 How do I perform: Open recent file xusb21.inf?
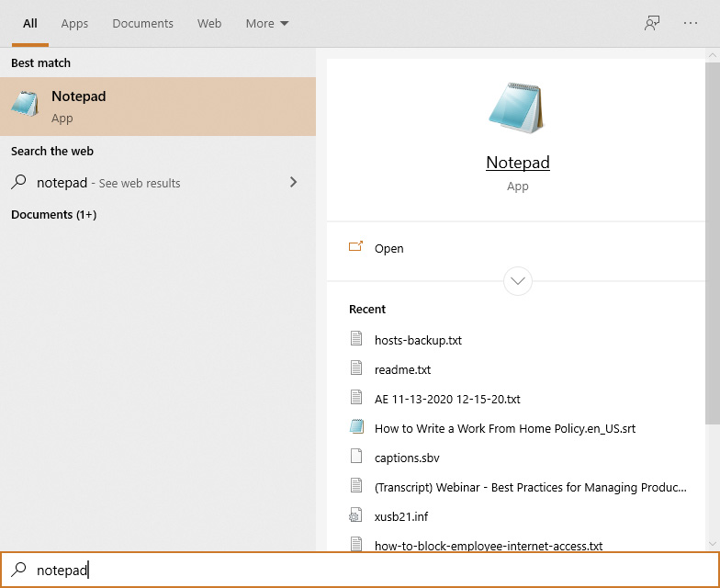[401, 516]
